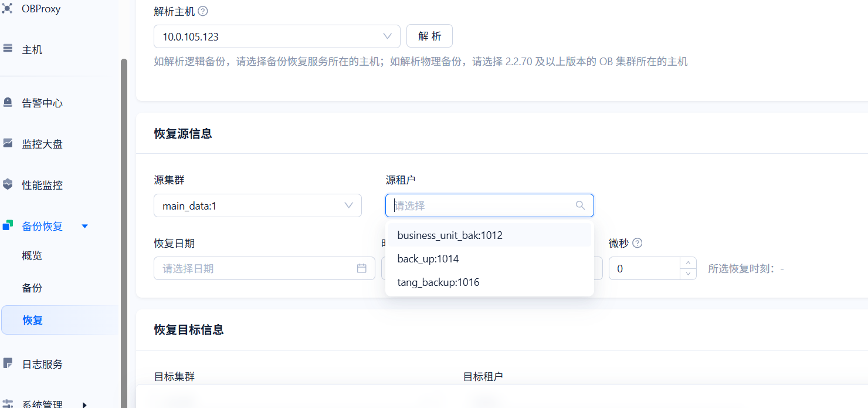Select business_unit_bak:1012 tenant option

450,235
